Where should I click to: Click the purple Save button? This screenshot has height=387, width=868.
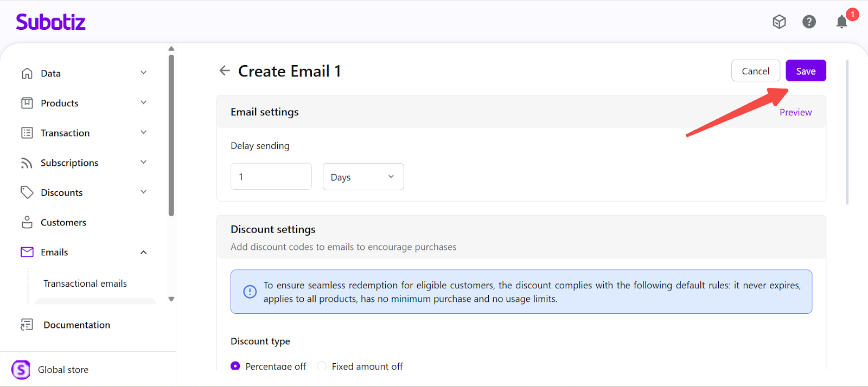pyautogui.click(x=806, y=71)
